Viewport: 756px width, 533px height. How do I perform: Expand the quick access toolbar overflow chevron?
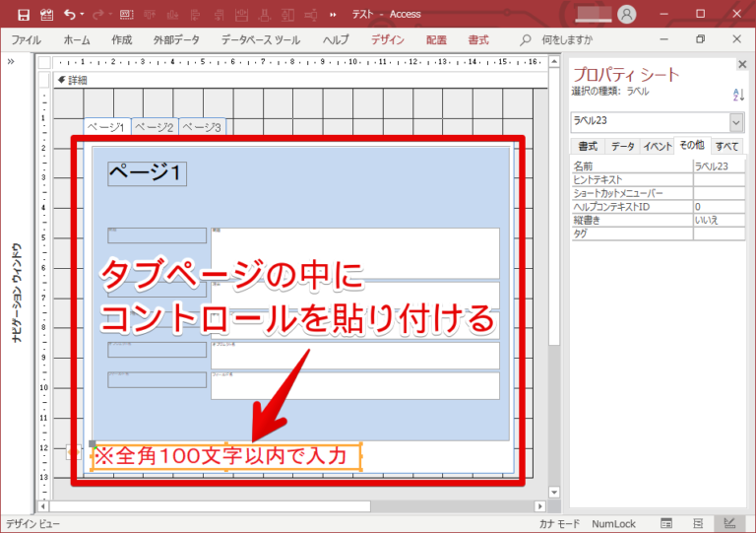point(333,15)
